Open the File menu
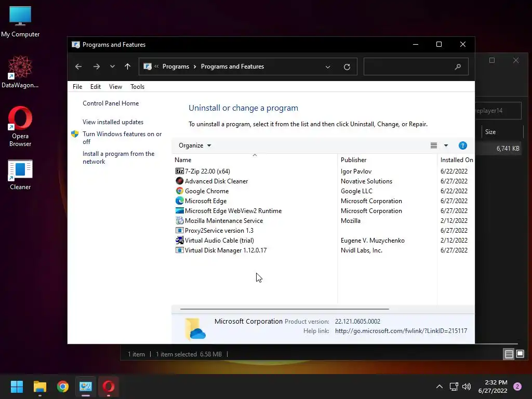 [77, 87]
